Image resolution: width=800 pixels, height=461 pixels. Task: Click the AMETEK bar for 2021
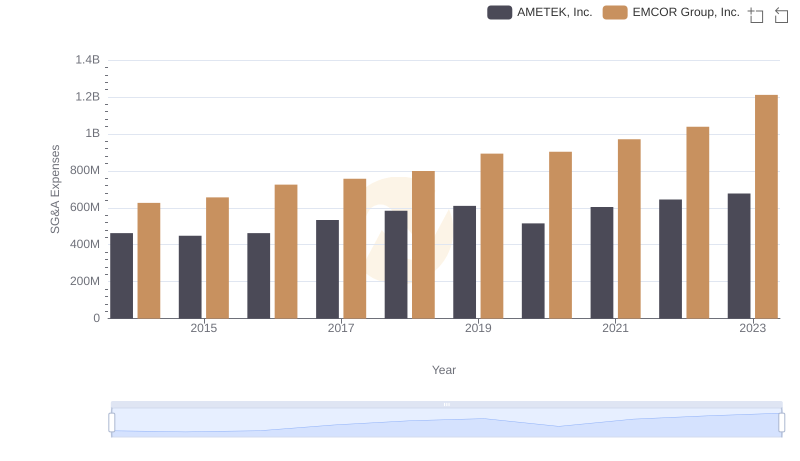click(x=602, y=263)
